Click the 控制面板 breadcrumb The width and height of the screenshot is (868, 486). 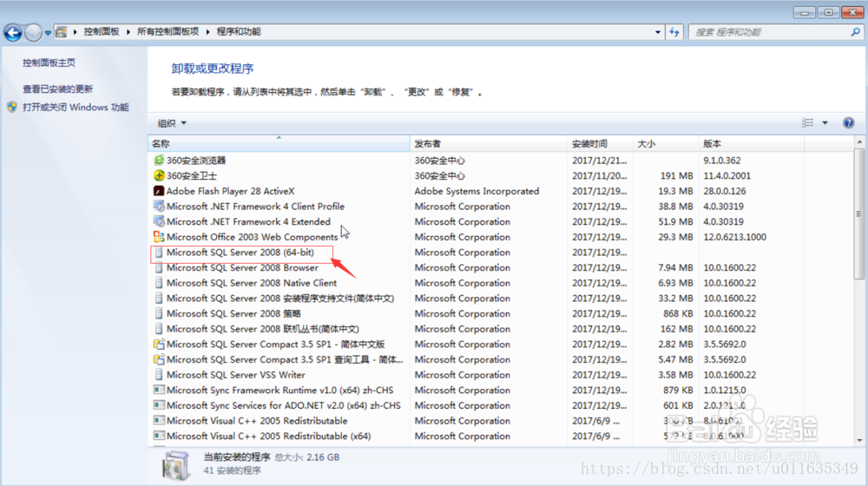102,31
